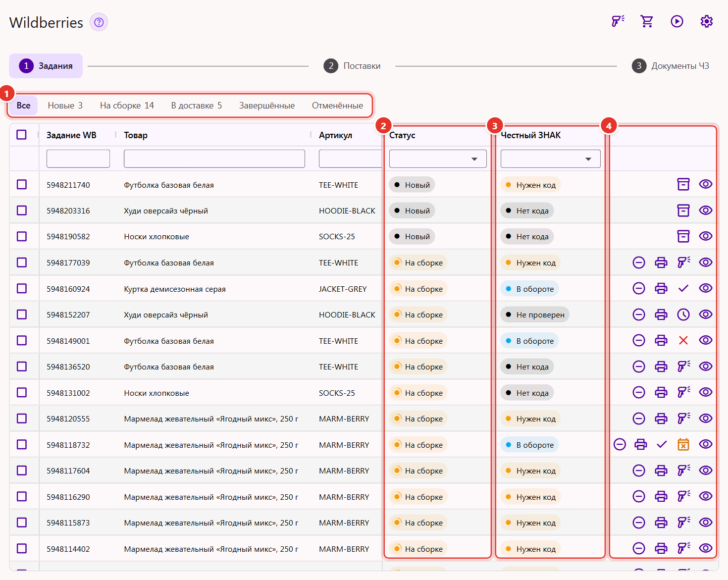Open the Статус filter dropdown

coord(438,159)
